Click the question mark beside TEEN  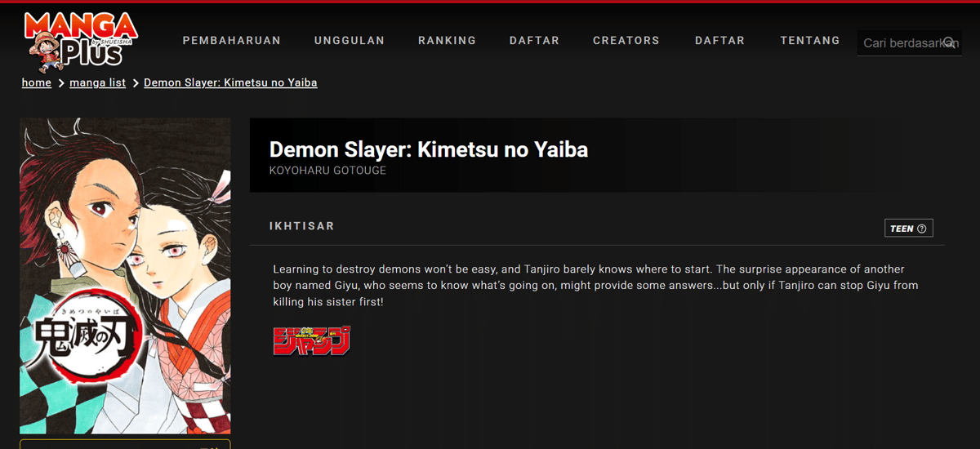[922, 229]
